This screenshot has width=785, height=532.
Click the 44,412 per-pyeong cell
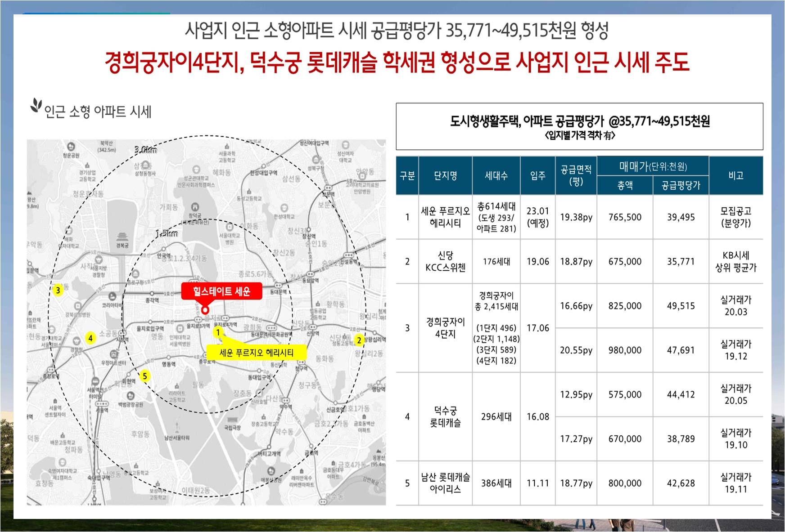[x=681, y=394]
